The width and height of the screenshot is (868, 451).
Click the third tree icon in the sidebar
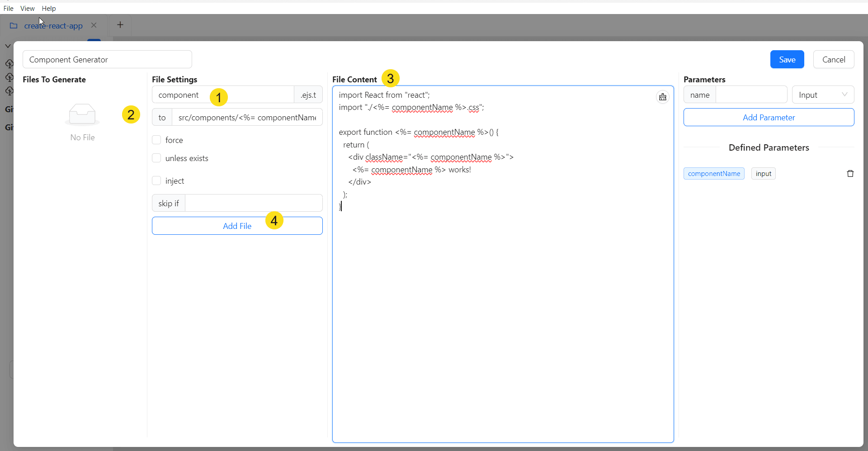pyautogui.click(x=10, y=91)
